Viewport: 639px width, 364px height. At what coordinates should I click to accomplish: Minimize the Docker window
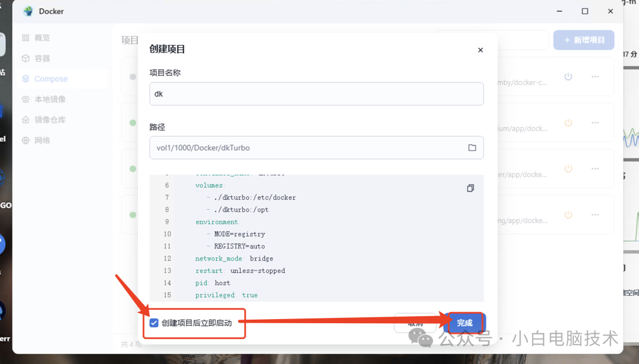point(560,11)
